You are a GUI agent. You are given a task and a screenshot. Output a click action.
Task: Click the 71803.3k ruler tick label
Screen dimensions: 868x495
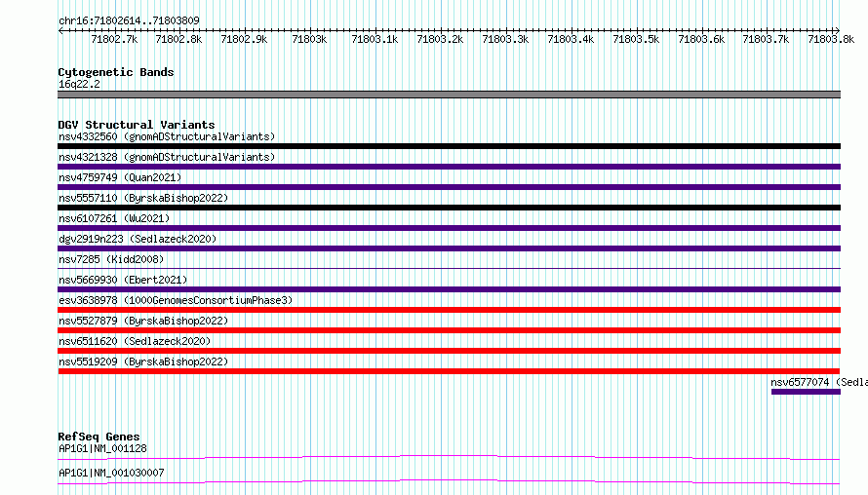[x=505, y=39]
